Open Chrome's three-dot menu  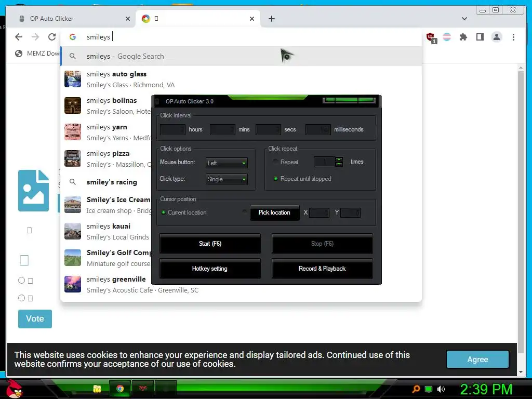[513, 37]
